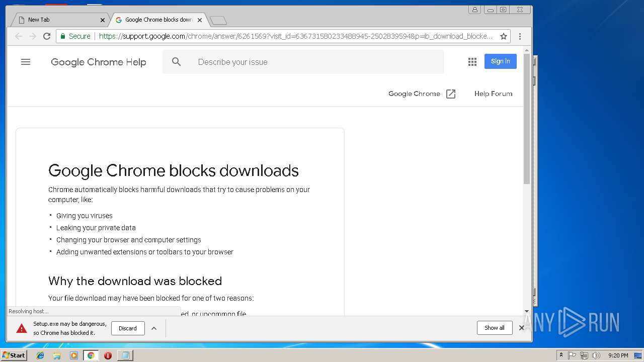Open the hamburger navigation menu
Image resolution: width=644 pixels, height=362 pixels.
coord(26,62)
